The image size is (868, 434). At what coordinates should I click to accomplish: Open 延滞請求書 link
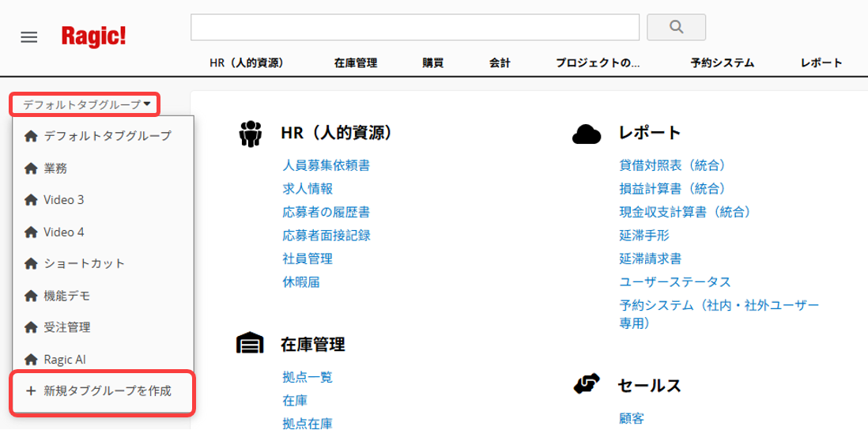(x=651, y=259)
